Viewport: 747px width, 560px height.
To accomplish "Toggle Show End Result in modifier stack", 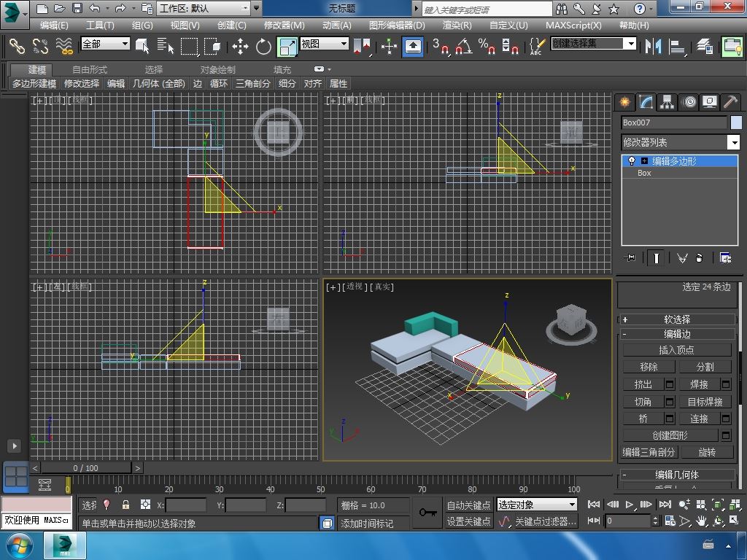I will [x=657, y=257].
